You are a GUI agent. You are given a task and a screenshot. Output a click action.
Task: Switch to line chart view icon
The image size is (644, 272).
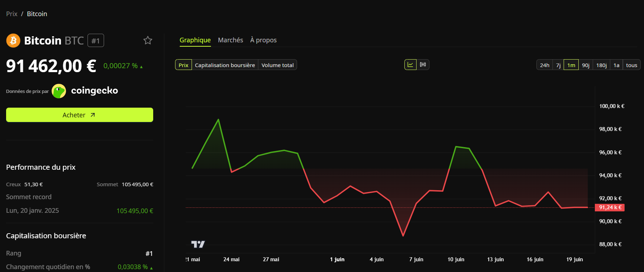click(410, 65)
